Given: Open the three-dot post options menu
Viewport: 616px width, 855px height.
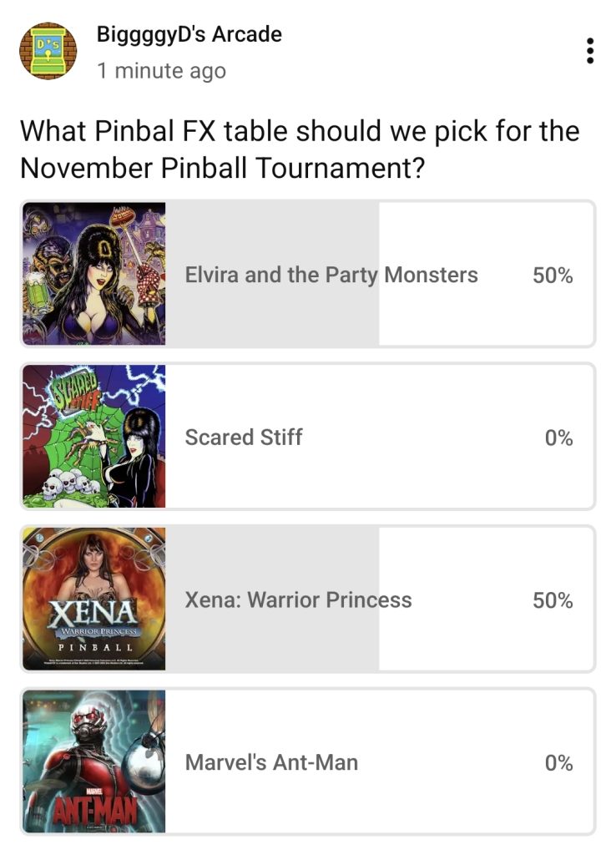Looking at the screenshot, I should pos(590,51).
